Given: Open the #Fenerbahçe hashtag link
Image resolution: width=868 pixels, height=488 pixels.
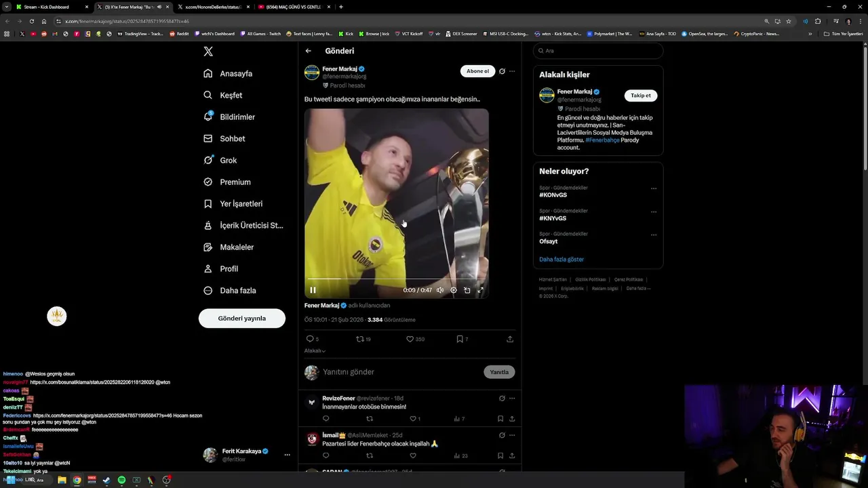Looking at the screenshot, I should pyautogui.click(x=602, y=140).
